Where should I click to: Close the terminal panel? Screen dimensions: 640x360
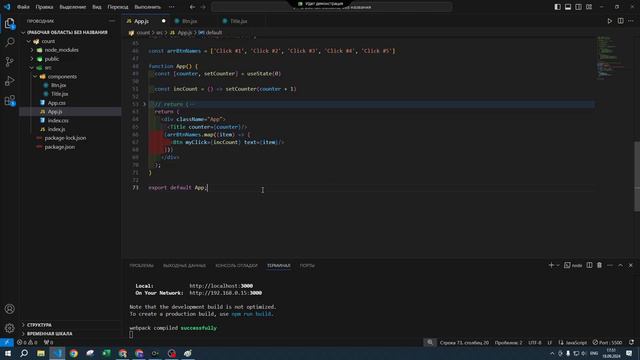631,265
